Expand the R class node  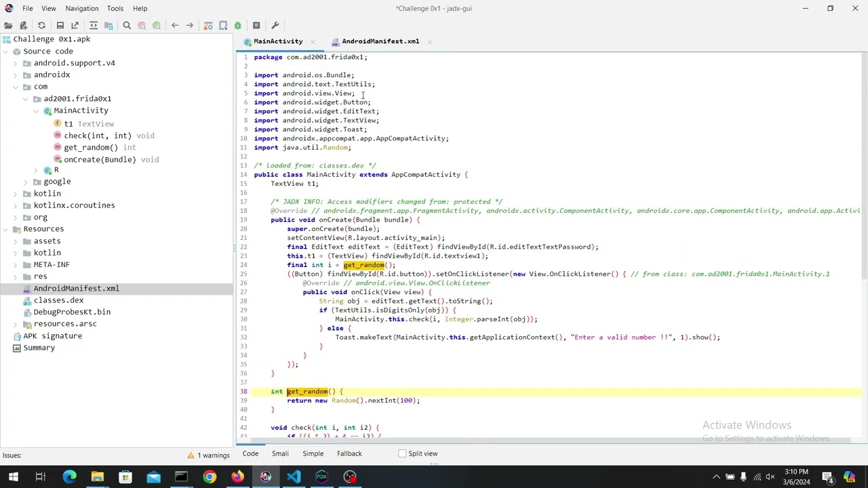(36, 170)
